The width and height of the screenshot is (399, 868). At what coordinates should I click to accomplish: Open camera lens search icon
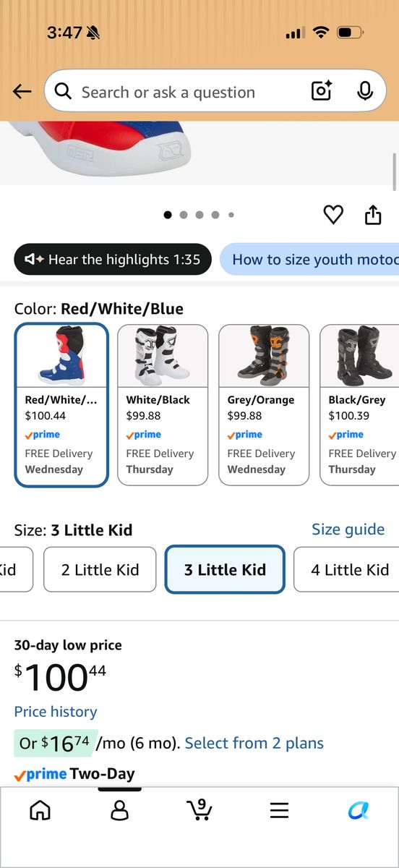coord(322,91)
